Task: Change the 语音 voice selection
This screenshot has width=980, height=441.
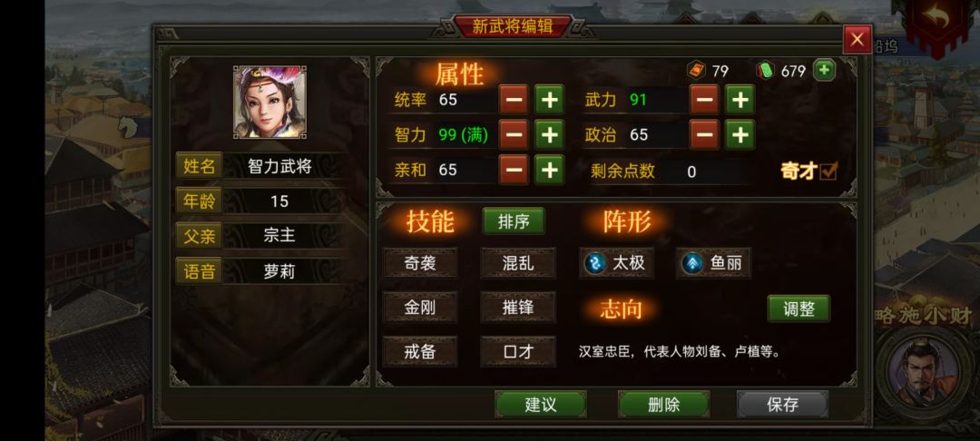Action: (x=279, y=271)
